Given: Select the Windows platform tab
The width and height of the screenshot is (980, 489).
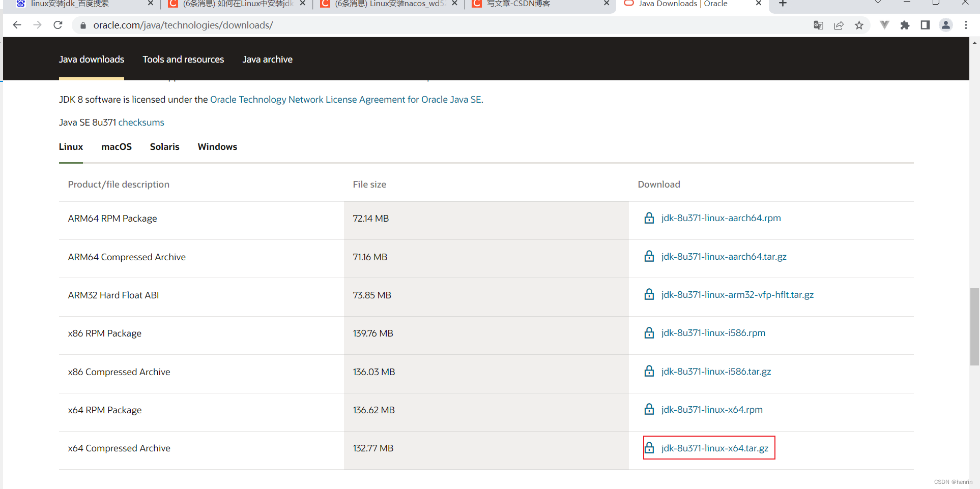Looking at the screenshot, I should pyautogui.click(x=217, y=147).
